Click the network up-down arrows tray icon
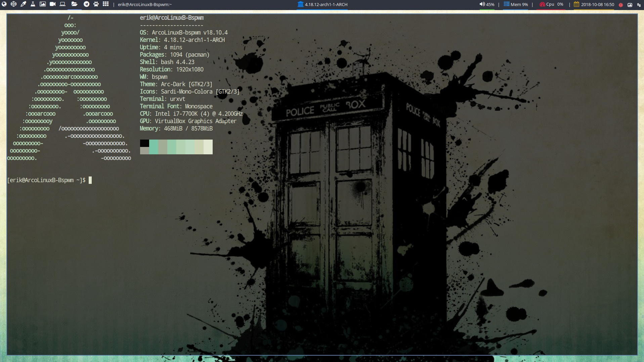 639,5
